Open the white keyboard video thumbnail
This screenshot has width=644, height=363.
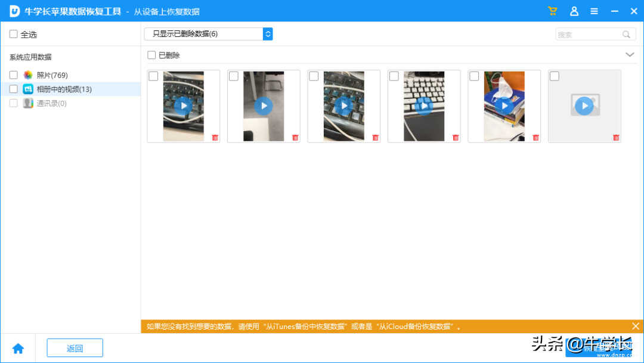tap(424, 106)
